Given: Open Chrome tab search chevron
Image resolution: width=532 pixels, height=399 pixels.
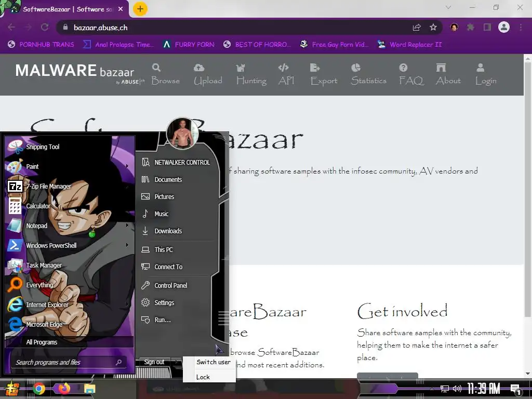Looking at the screenshot, I should click(x=448, y=7).
